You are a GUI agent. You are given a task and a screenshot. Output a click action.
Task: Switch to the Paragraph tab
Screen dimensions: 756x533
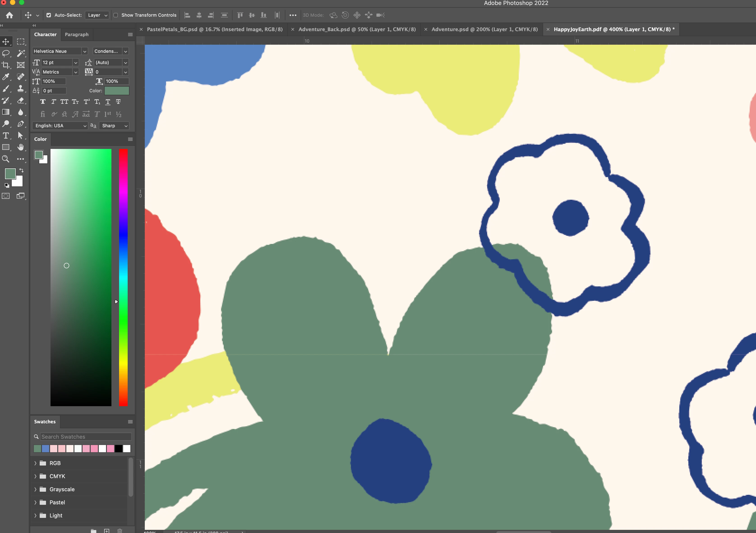[x=76, y=34]
